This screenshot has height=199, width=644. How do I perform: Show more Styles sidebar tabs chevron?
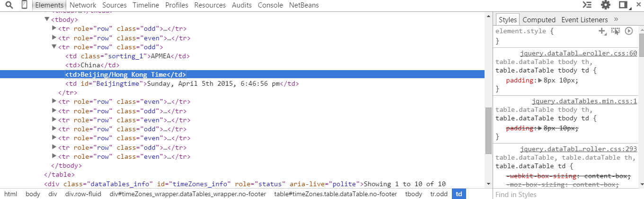click(616, 19)
